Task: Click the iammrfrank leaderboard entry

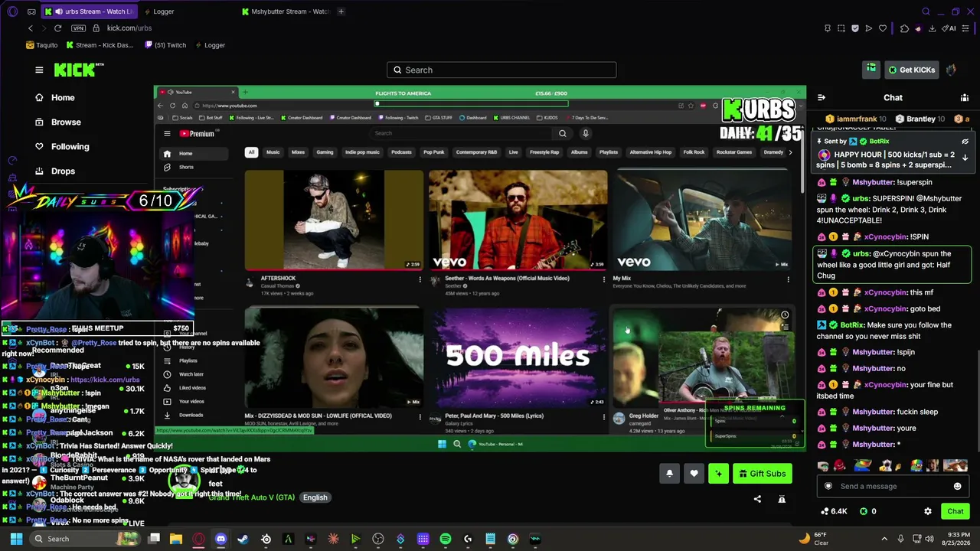Action: click(x=857, y=119)
